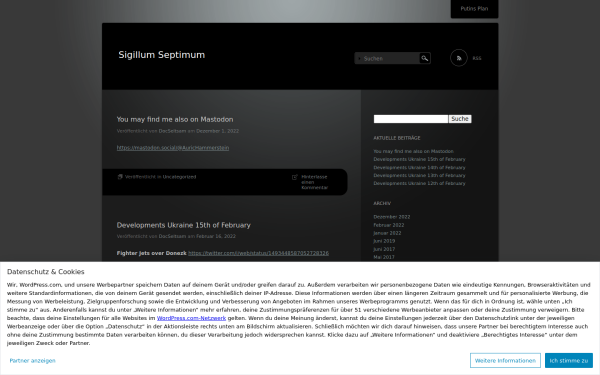Open the RSS feed icon
The height and width of the screenshot is (375, 600).
click(x=458, y=58)
